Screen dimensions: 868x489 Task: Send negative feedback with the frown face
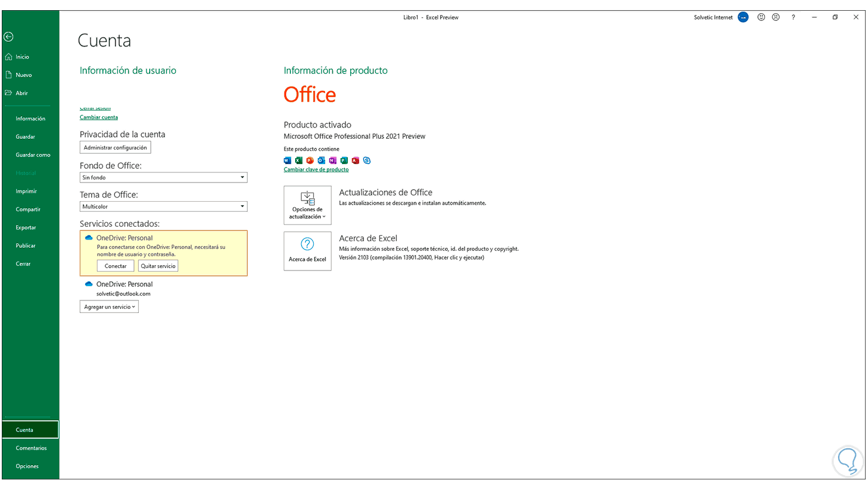(x=776, y=17)
